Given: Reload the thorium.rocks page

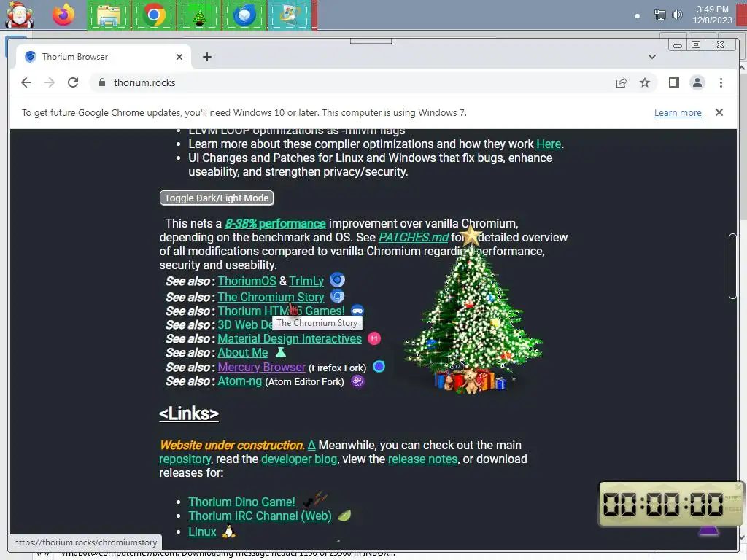Looking at the screenshot, I should pyautogui.click(x=73, y=82).
